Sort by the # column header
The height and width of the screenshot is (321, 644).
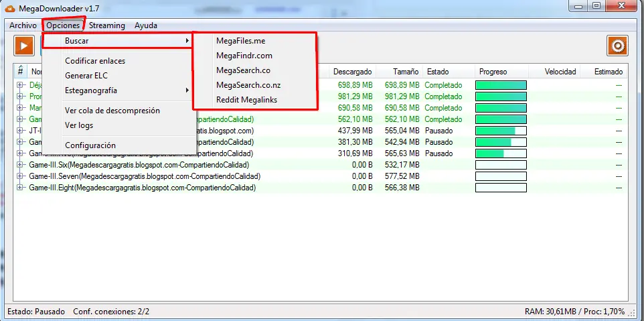(20, 71)
